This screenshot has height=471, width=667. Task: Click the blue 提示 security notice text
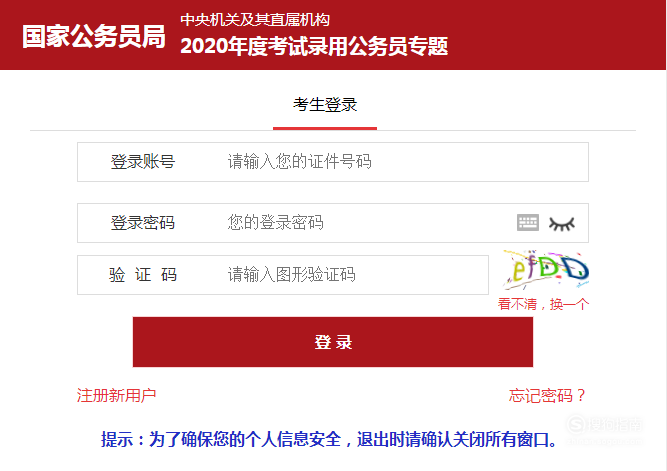pos(328,439)
